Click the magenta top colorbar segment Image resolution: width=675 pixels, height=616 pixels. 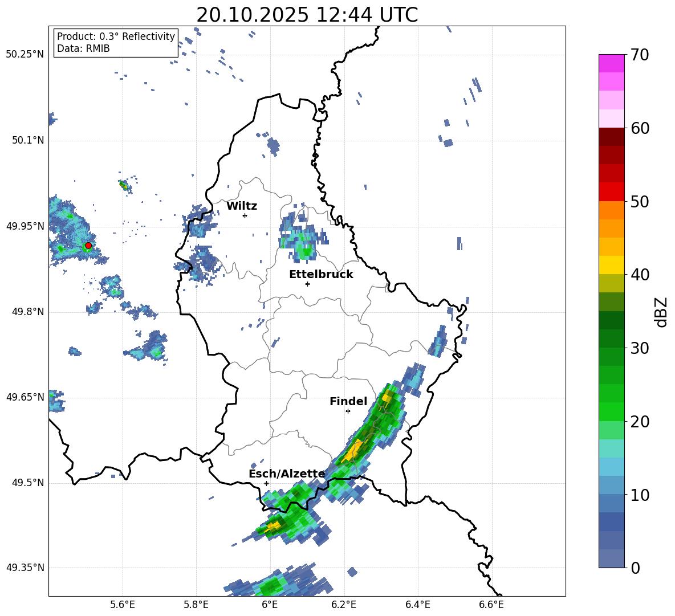click(x=611, y=63)
